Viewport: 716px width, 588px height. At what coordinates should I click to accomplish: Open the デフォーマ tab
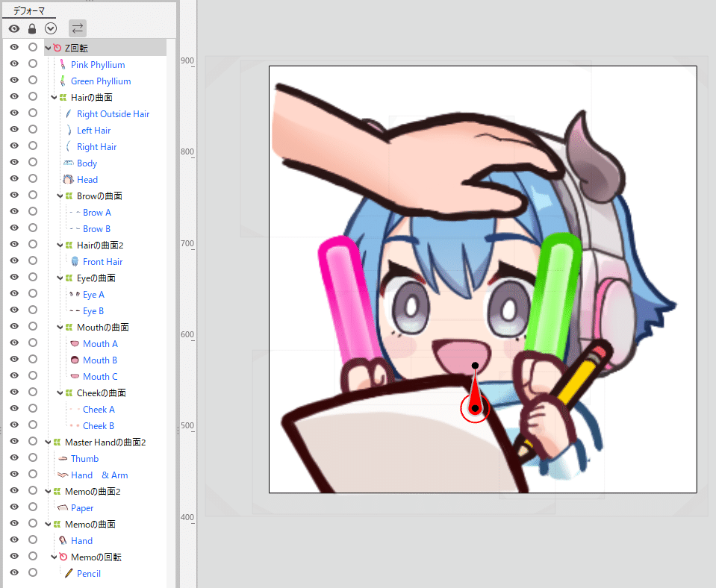pyautogui.click(x=29, y=10)
